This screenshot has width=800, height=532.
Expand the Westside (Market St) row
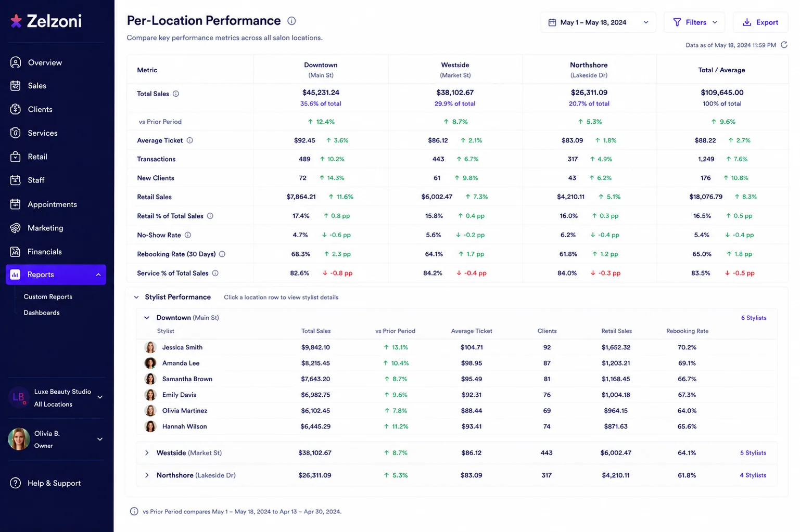click(147, 453)
